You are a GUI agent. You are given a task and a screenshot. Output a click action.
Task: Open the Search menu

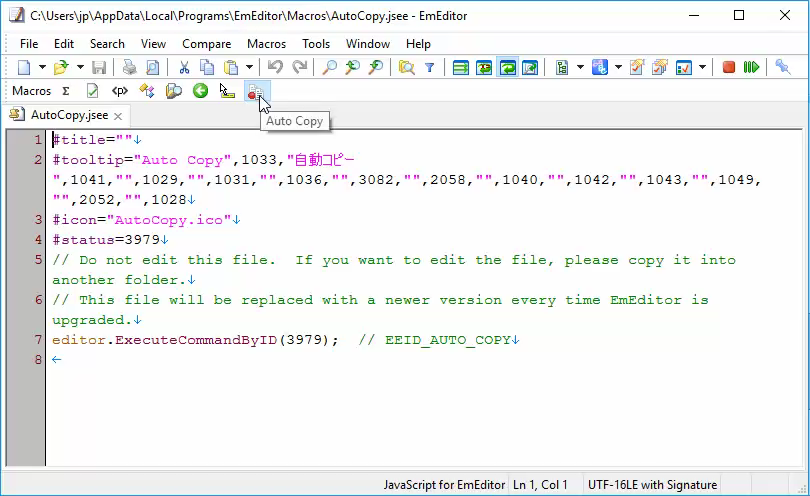(x=107, y=44)
